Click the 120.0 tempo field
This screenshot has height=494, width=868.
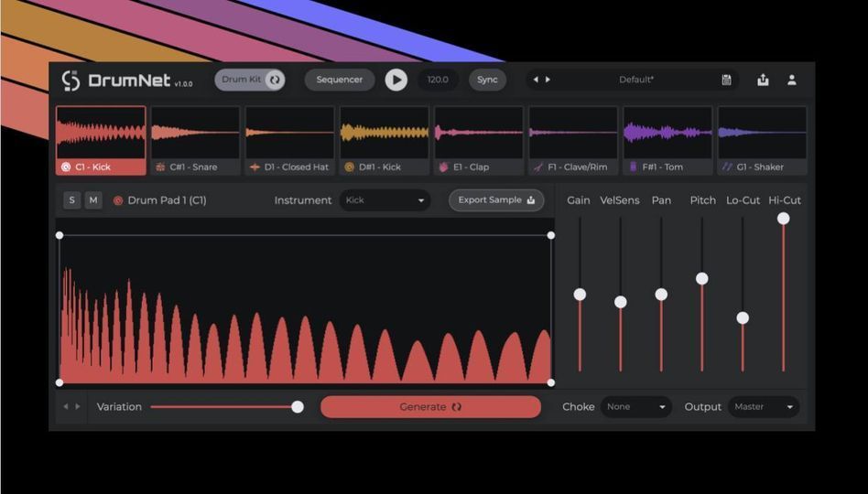438,80
